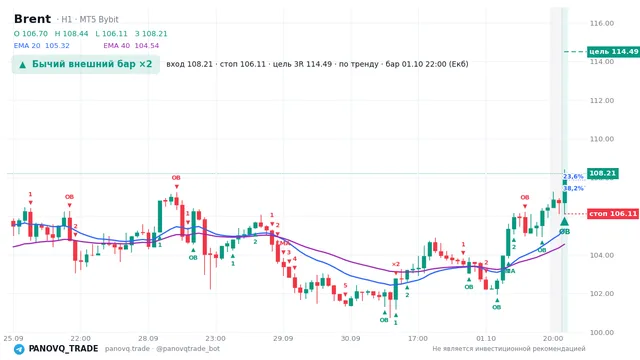Screen dimensions: 640x360
Task: Click the 102.00 price axis label
Action: (602, 293)
